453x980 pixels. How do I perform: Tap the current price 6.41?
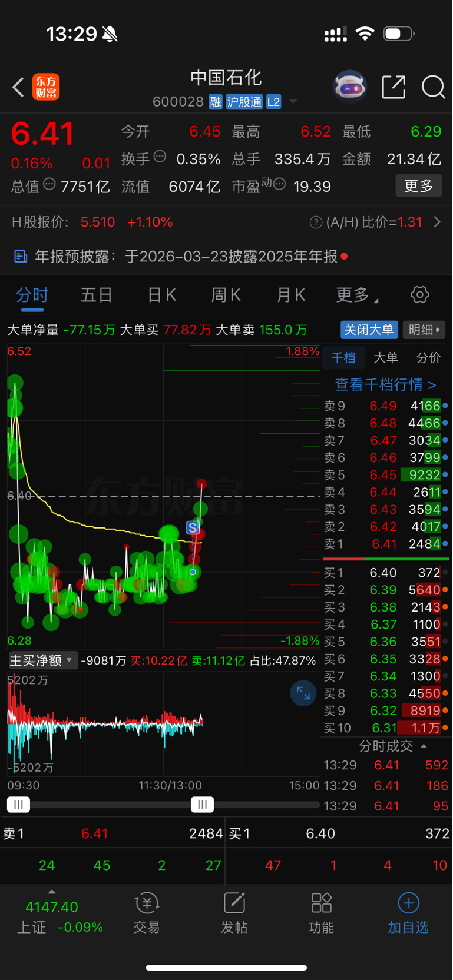(42, 133)
